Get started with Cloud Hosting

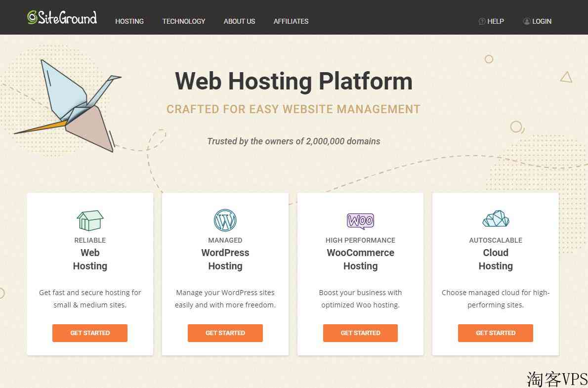tap(496, 333)
